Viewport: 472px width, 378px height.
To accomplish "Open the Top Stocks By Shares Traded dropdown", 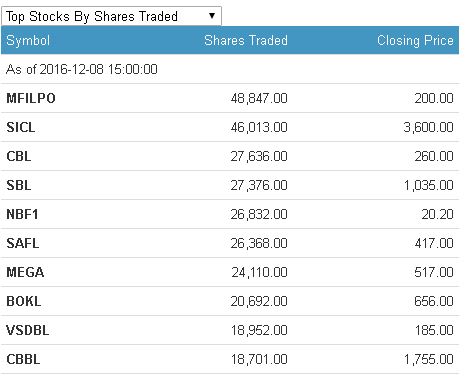I will click(x=111, y=16).
